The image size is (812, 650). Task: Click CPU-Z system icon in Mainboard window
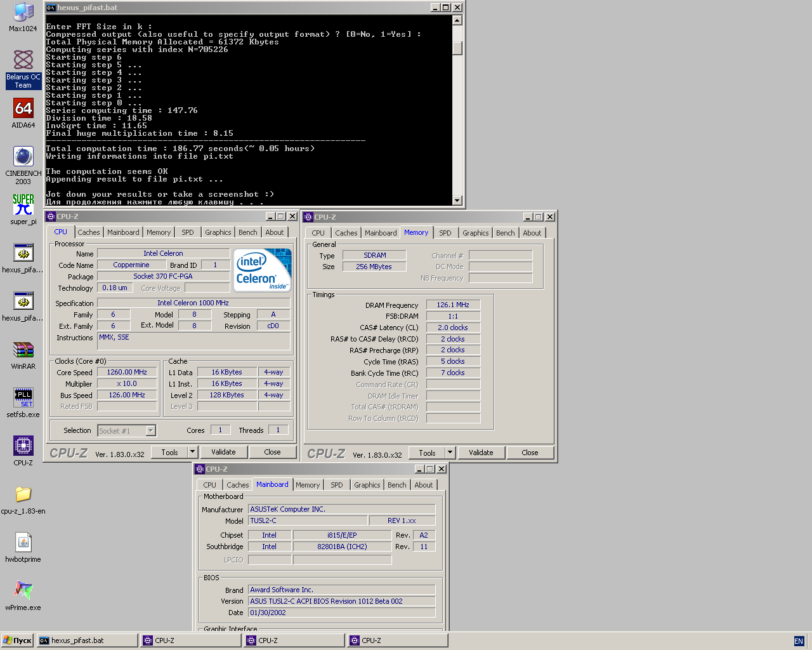click(200, 469)
